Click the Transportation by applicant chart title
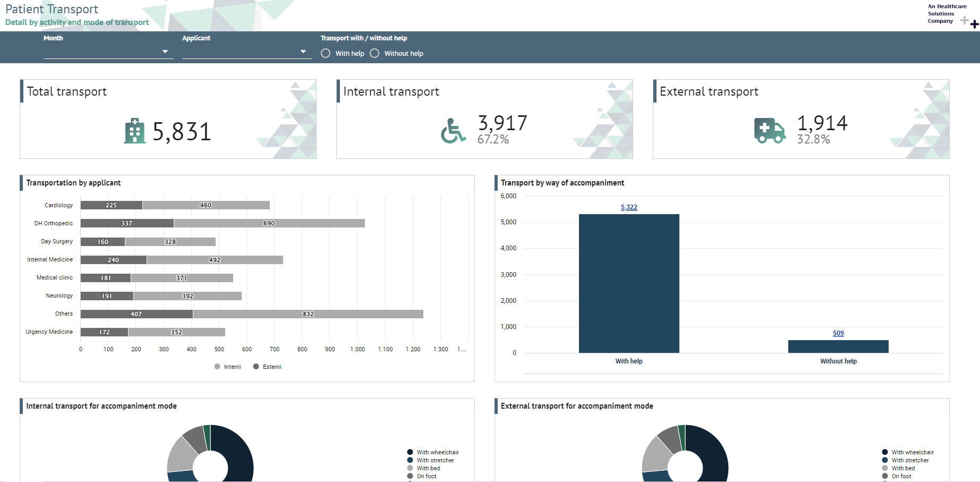The width and height of the screenshot is (980, 482). 73,183
